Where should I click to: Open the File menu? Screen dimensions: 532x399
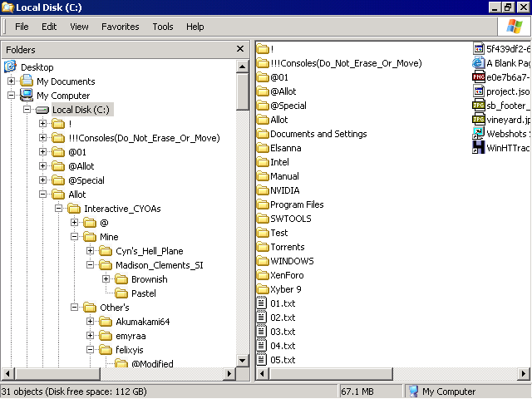click(22, 27)
